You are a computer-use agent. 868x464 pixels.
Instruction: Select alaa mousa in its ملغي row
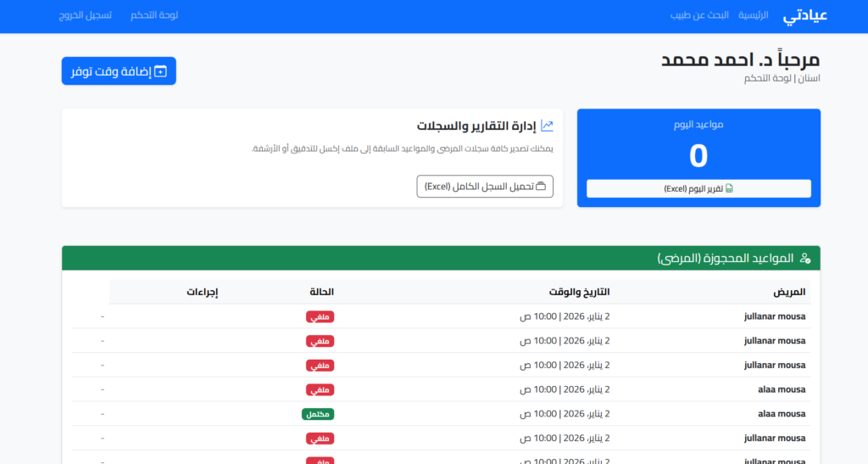pos(782,389)
